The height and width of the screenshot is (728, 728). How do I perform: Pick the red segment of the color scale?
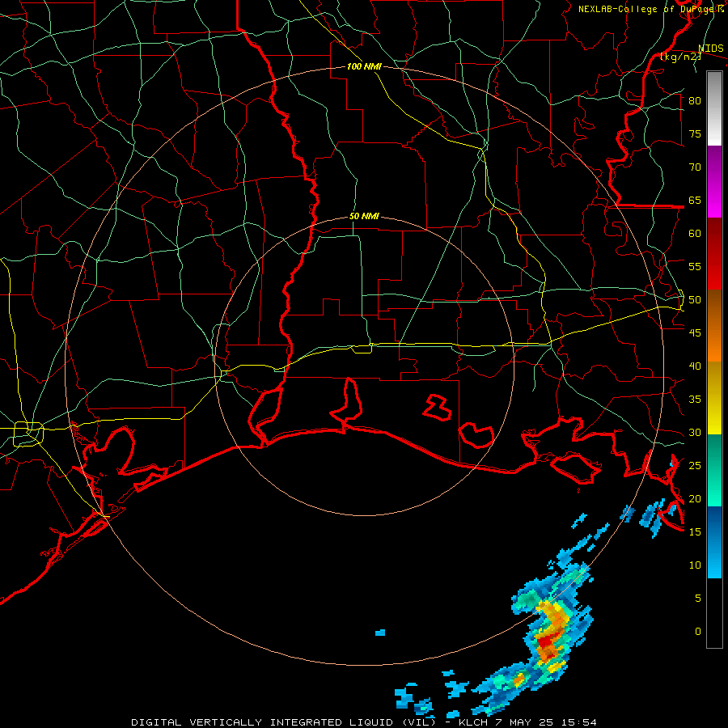tap(714, 254)
